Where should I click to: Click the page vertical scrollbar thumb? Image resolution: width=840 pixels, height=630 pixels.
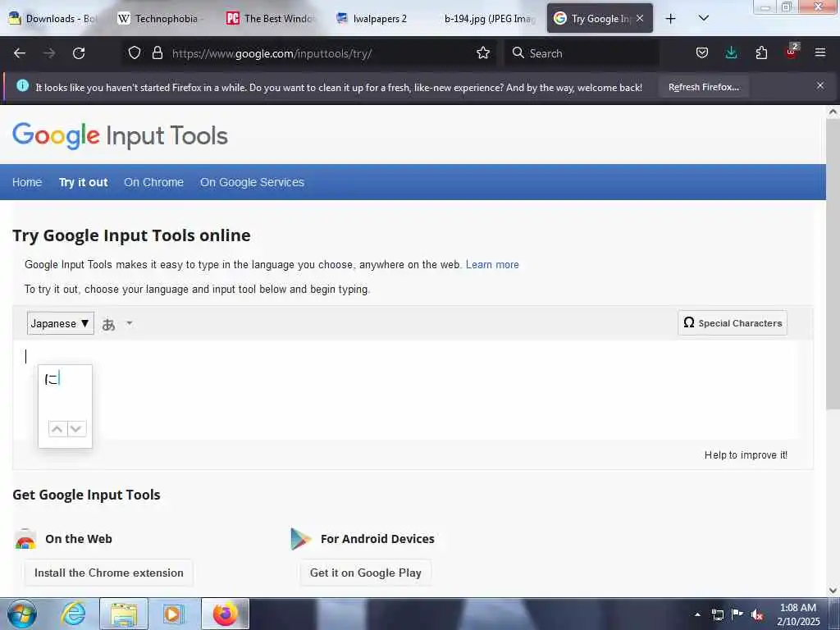[833, 264]
